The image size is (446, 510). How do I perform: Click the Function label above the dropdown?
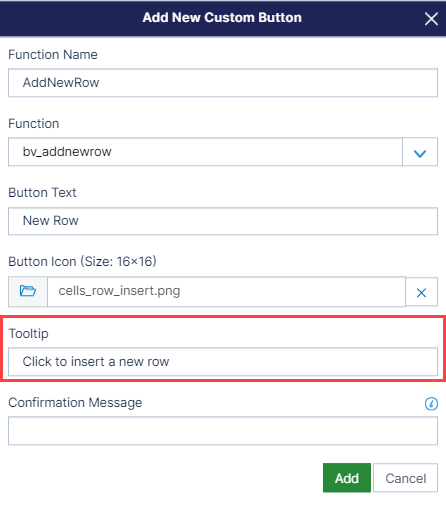pos(34,123)
